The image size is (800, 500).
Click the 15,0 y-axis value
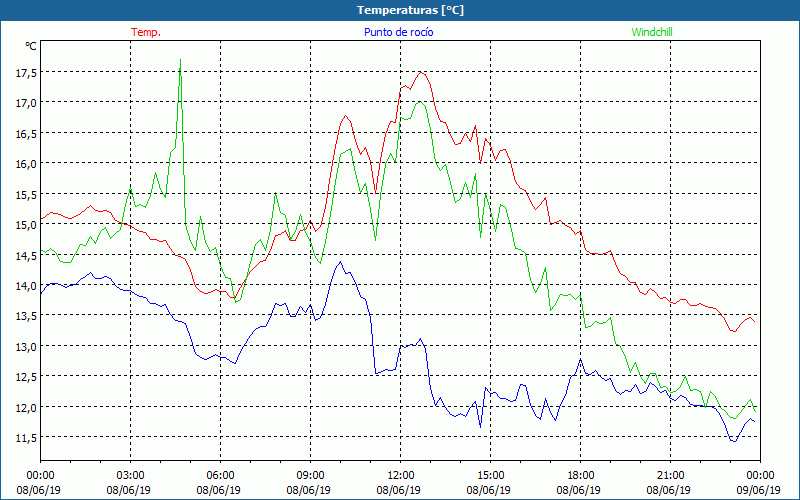(x=26, y=225)
